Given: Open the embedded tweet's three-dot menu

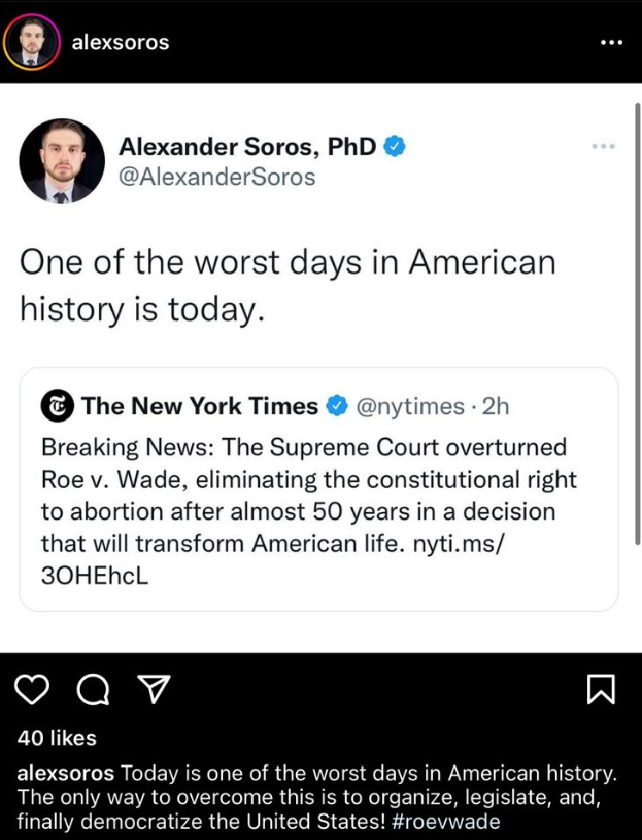Looking at the screenshot, I should coord(604,147).
